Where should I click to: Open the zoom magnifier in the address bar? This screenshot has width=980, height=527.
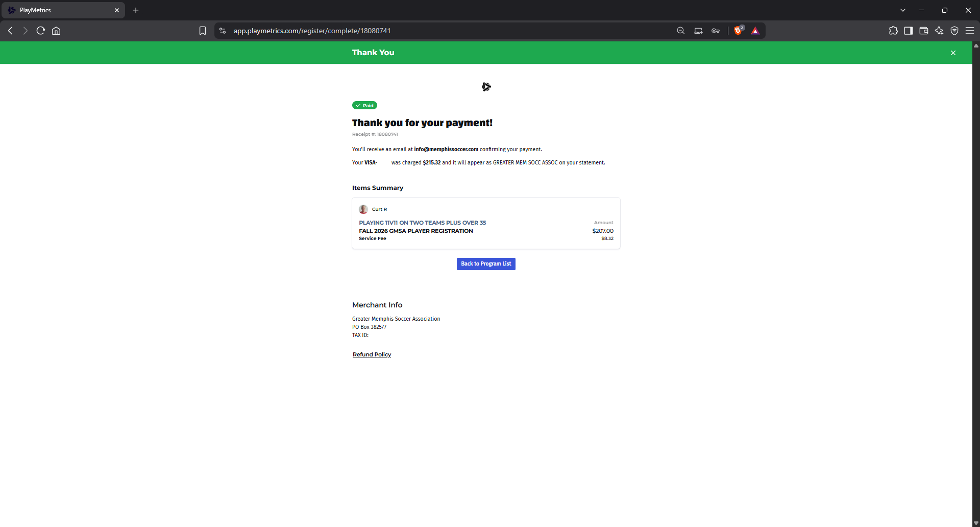681,31
